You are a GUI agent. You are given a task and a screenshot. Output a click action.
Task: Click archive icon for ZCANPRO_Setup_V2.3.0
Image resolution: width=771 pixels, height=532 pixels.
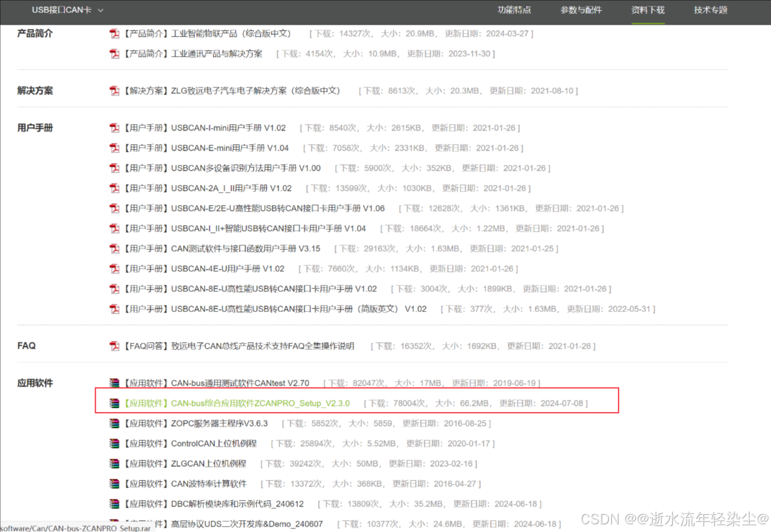click(114, 404)
